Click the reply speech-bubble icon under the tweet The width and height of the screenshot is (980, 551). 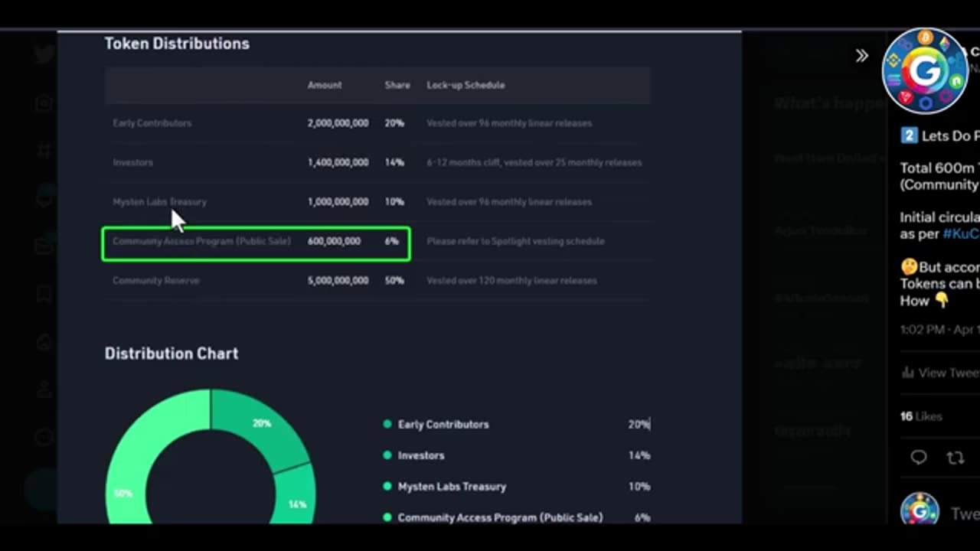tap(918, 458)
